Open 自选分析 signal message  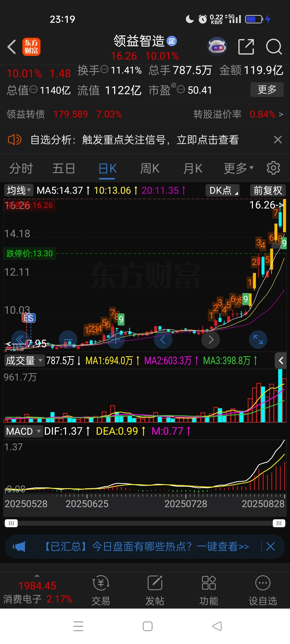135,140
